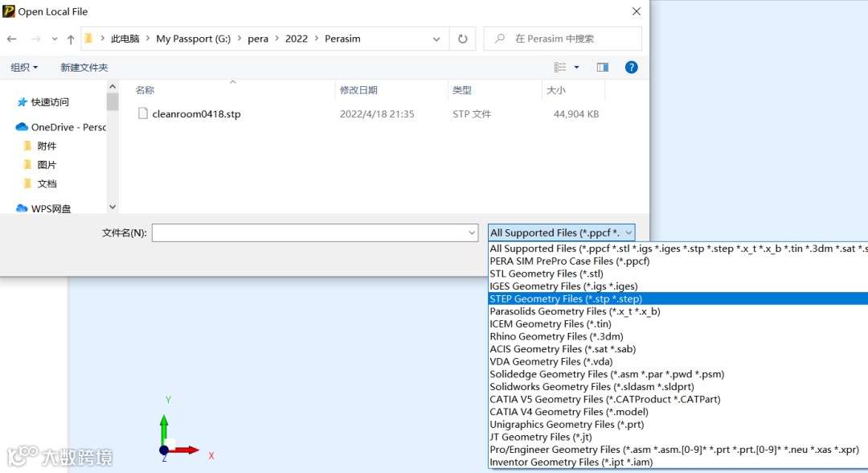Open the 图片 folder in sidebar
Screen dimensions: 868x473
[47, 165]
